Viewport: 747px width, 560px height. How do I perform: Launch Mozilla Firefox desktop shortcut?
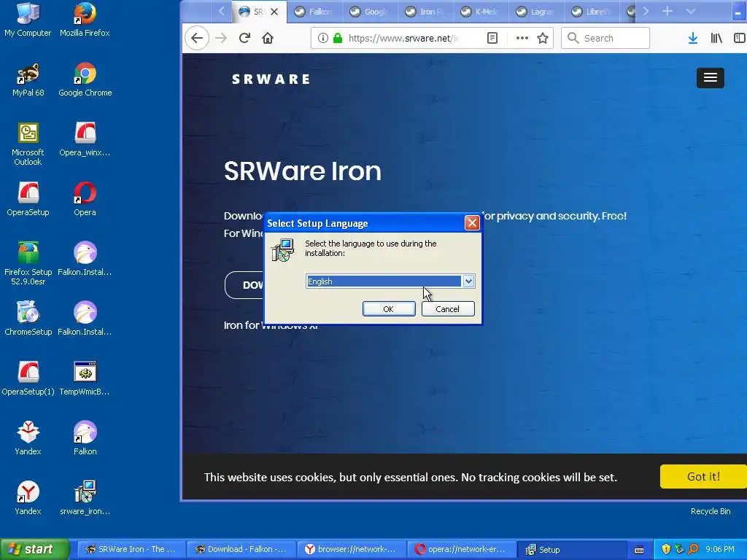pyautogui.click(x=85, y=19)
